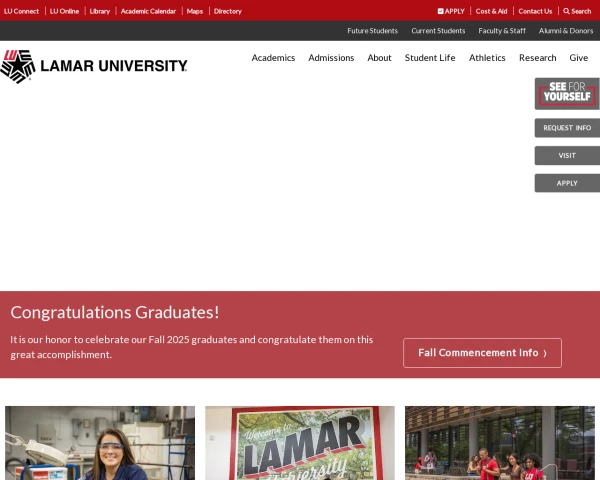Open the About main menu
600x480 pixels.
(379, 58)
